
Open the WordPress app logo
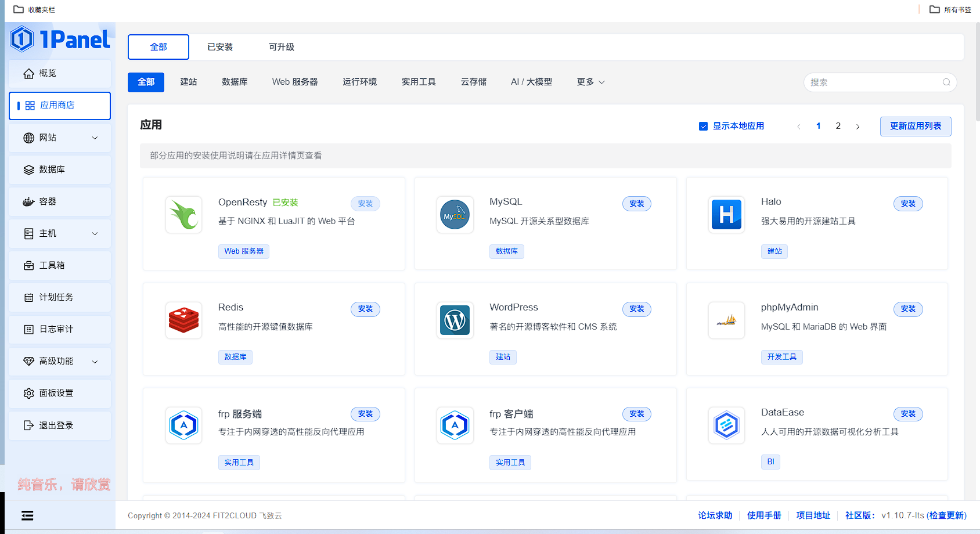click(x=455, y=320)
